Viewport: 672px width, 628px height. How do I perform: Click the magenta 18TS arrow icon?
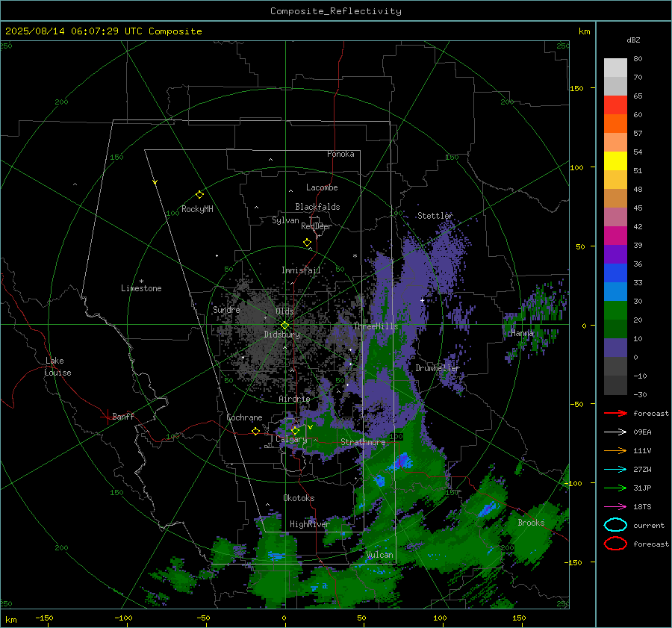[615, 506]
